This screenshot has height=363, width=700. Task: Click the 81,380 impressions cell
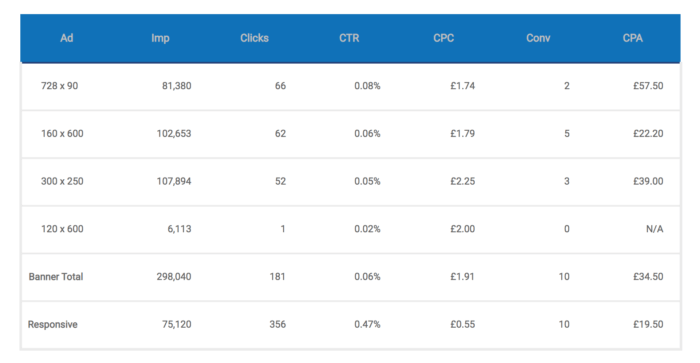tap(176, 86)
